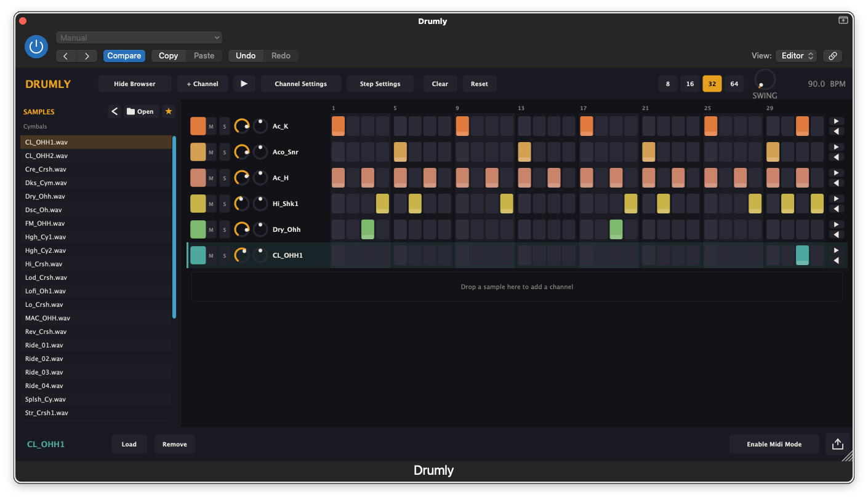Click the Ac_K channel orange color swatch
868x500 pixels.
pos(198,126)
